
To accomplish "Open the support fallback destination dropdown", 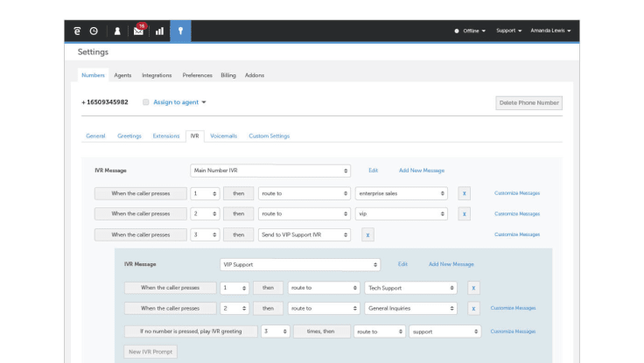I will pos(444,332).
